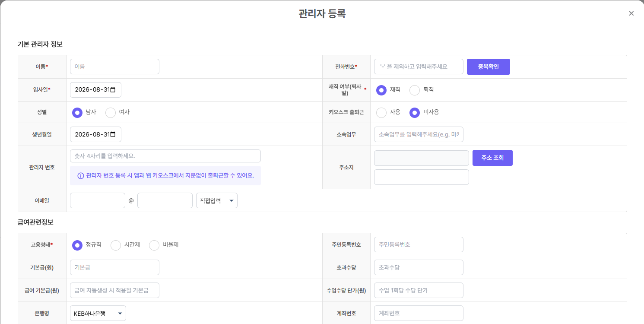644x324 pixels.
Task: Select 시간제 employment type
Action: (x=116, y=245)
